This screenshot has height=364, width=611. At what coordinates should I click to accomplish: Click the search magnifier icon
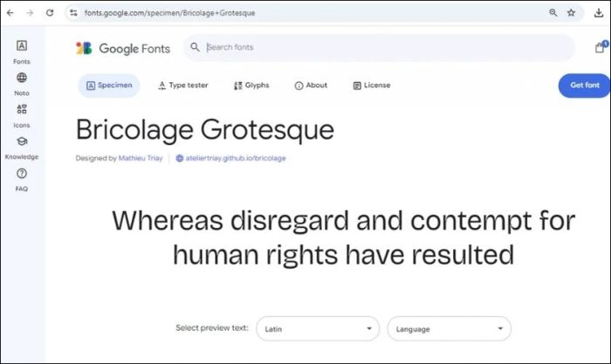195,47
